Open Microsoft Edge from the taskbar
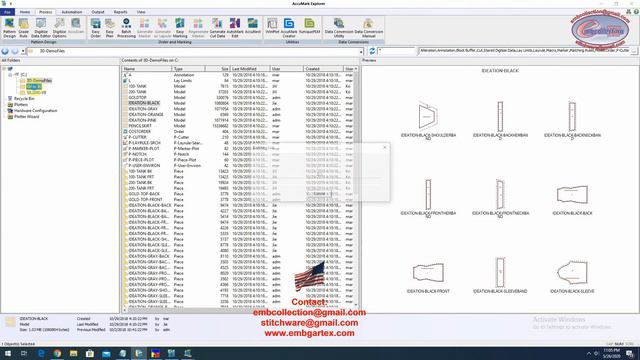 (x=41, y=353)
